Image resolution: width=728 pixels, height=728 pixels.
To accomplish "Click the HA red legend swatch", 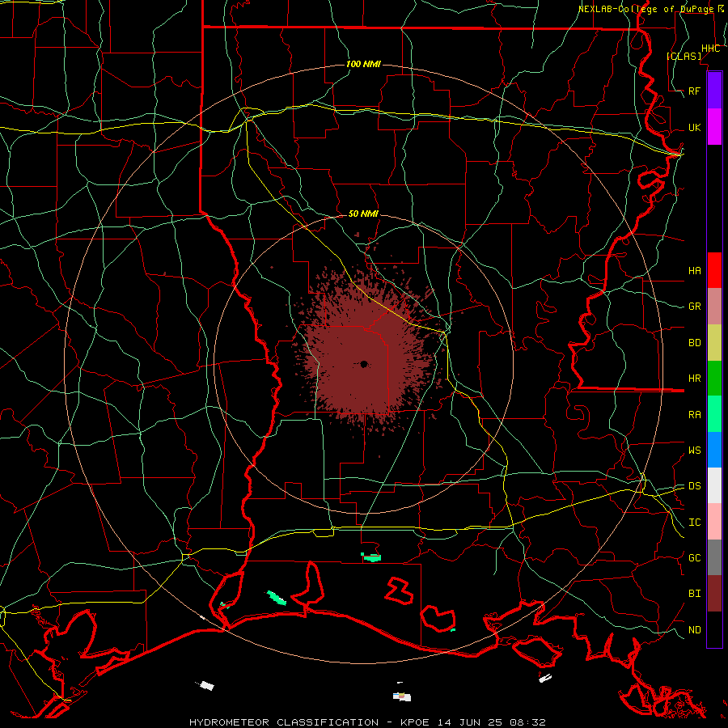I will coord(714,270).
